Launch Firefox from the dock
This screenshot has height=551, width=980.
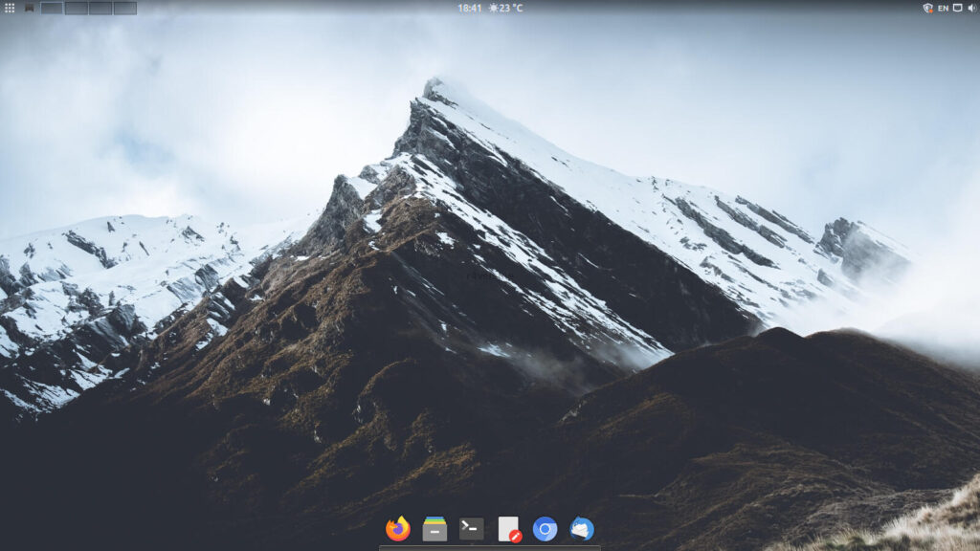tap(397, 529)
